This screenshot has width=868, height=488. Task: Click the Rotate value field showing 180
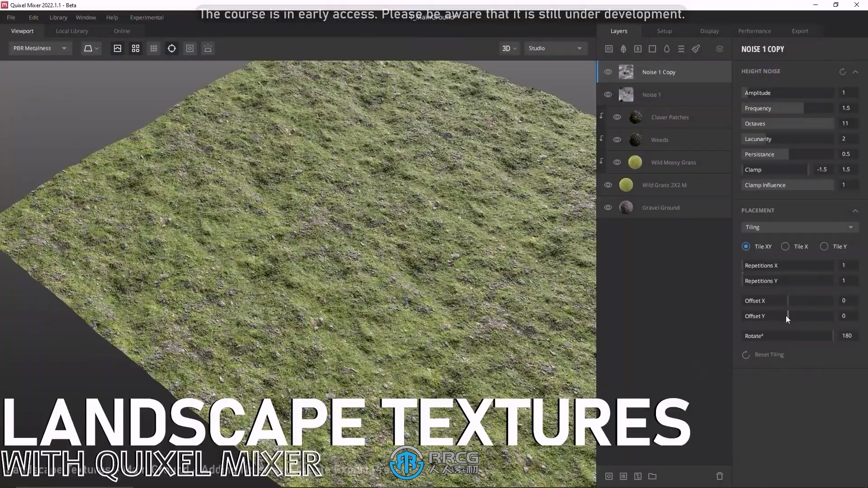848,336
